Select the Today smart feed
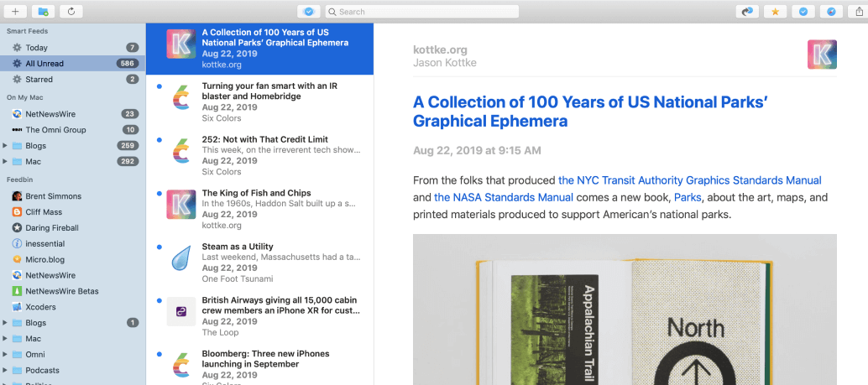The height and width of the screenshot is (385, 868). click(x=72, y=48)
